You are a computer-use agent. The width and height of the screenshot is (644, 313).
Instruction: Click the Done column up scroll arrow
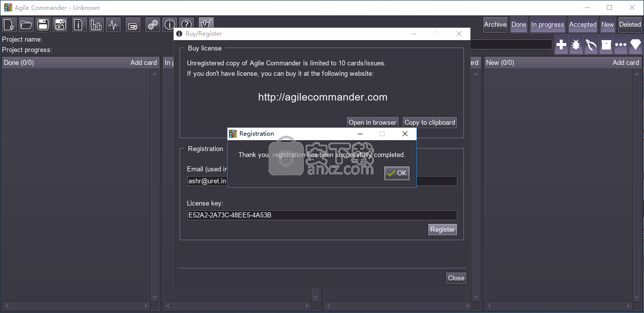(154, 74)
